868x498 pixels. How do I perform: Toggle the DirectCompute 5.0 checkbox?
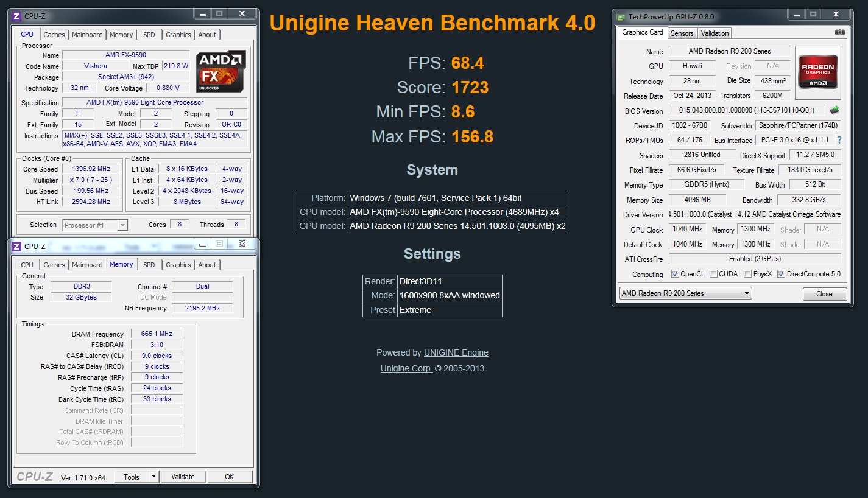[x=781, y=274]
